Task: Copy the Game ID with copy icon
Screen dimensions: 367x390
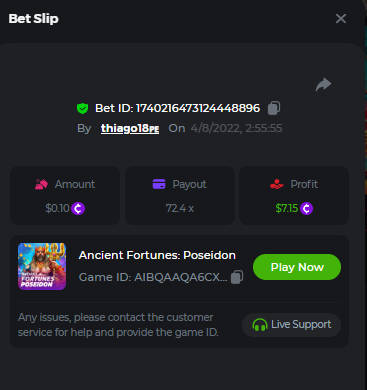Action: [237, 277]
